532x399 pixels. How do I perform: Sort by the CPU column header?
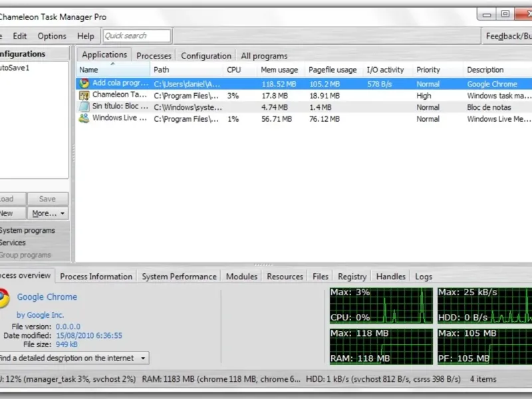[x=239, y=70]
